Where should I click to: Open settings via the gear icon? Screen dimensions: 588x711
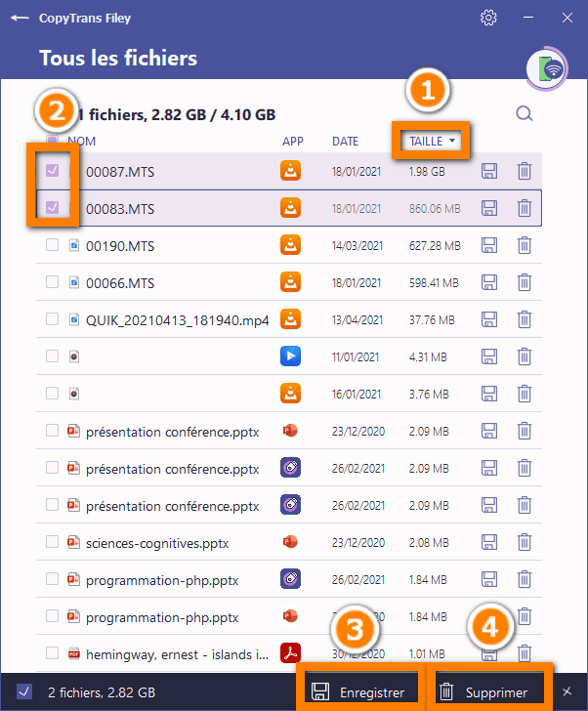(x=488, y=18)
